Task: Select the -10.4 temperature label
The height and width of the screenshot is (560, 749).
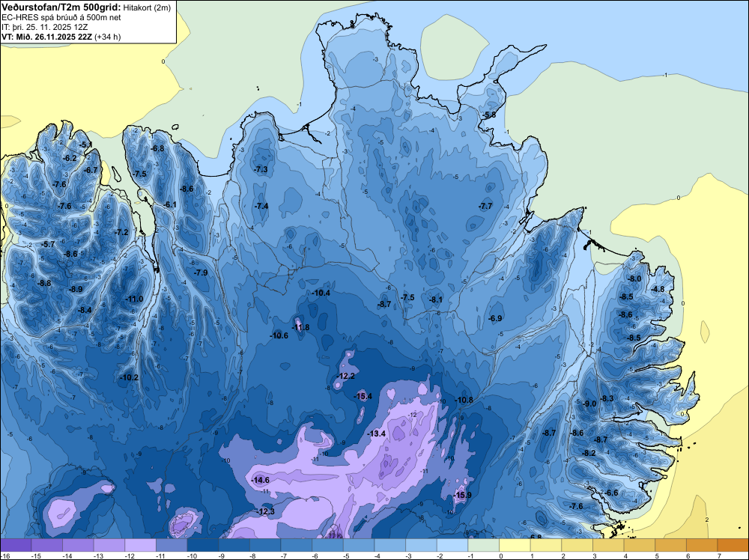Action: click(x=321, y=293)
